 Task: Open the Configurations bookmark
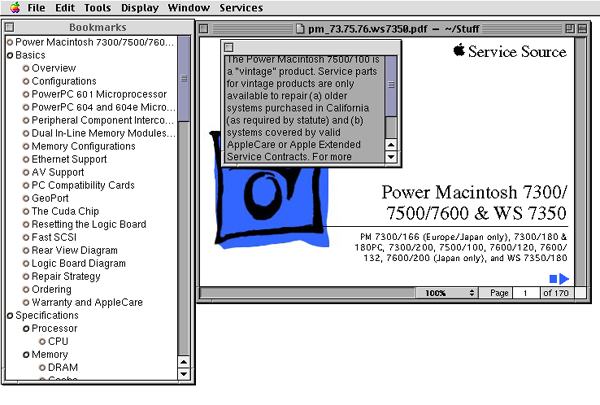pyautogui.click(x=64, y=81)
